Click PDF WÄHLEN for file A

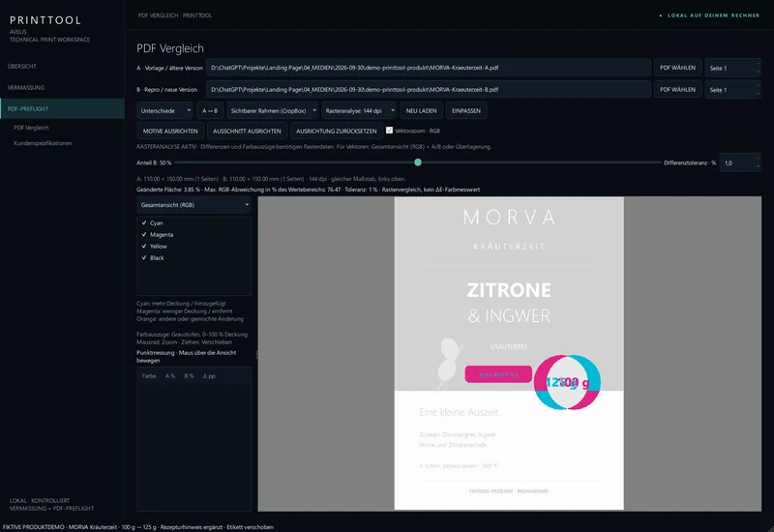pyautogui.click(x=678, y=68)
